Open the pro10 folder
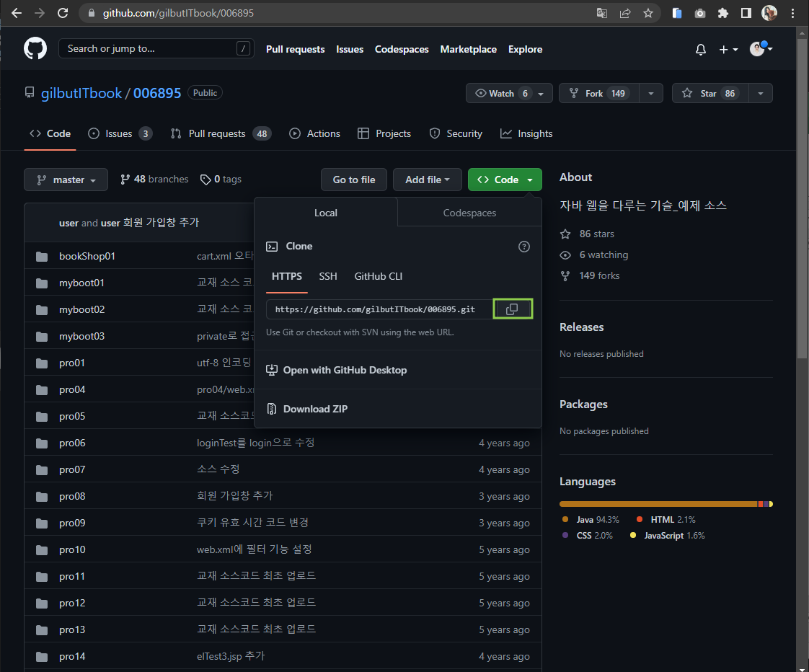 72,549
